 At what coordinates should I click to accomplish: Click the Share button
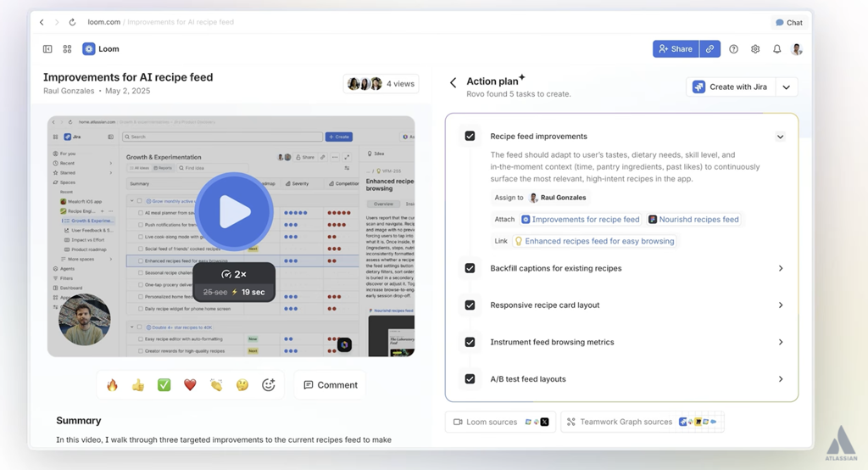tap(676, 48)
